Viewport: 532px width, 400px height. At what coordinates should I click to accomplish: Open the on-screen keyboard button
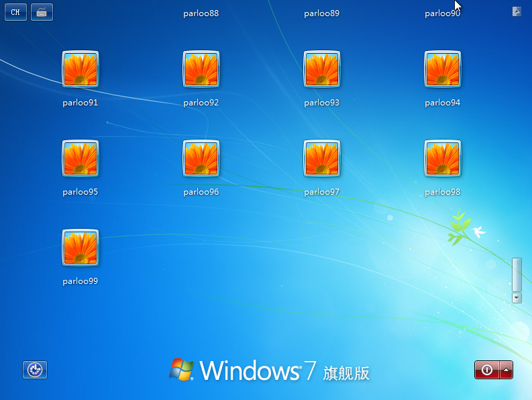tap(42, 12)
